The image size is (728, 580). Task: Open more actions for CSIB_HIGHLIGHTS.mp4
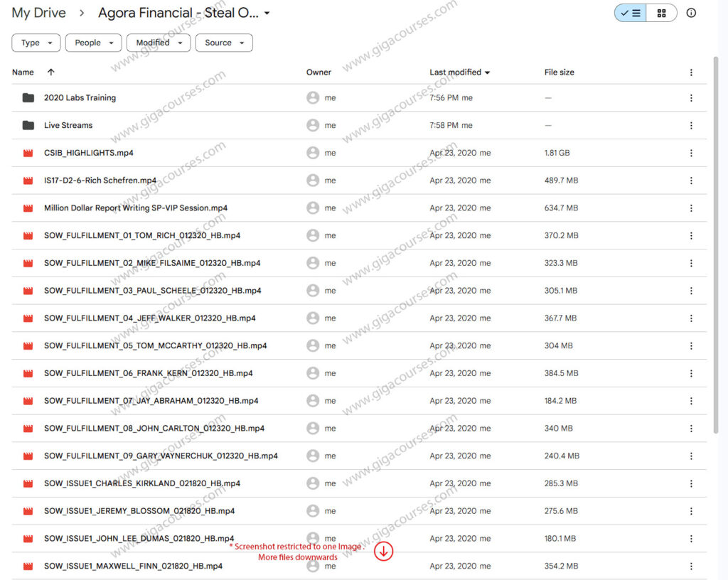(691, 153)
